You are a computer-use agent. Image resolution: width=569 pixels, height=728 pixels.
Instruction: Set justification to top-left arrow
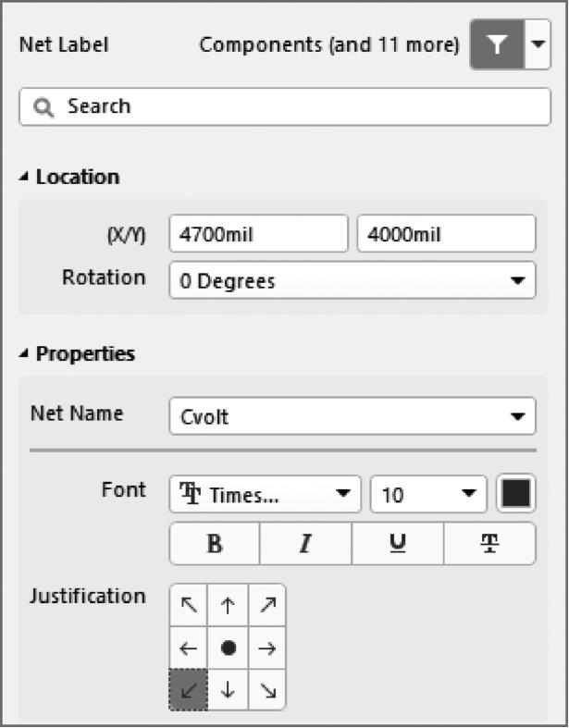(x=189, y=605)
